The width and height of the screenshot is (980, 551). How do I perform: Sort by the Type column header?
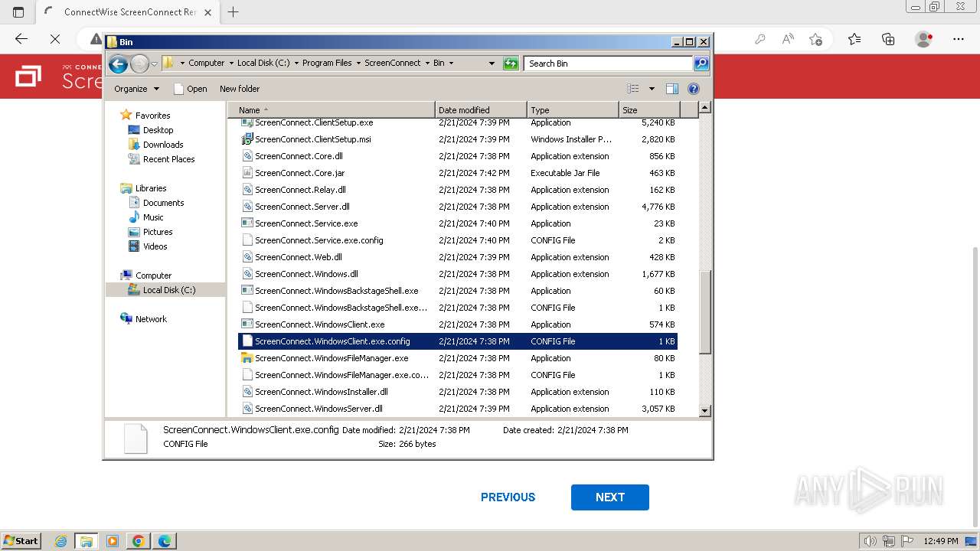pos(573,110)
